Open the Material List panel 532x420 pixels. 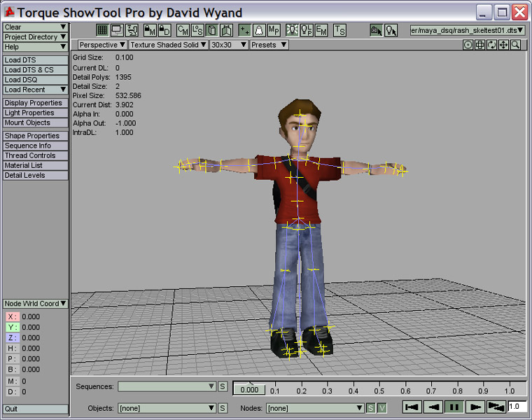click(x=35, y=165)
